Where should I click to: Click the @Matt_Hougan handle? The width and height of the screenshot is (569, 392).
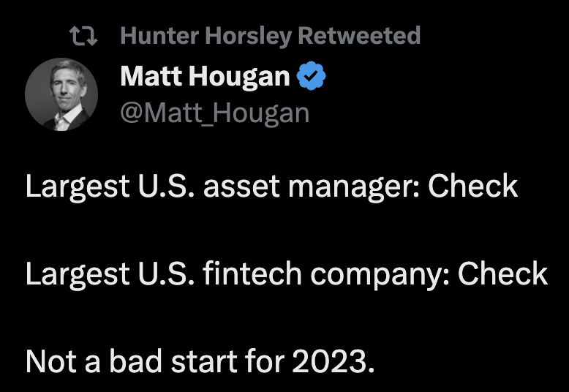214,113
